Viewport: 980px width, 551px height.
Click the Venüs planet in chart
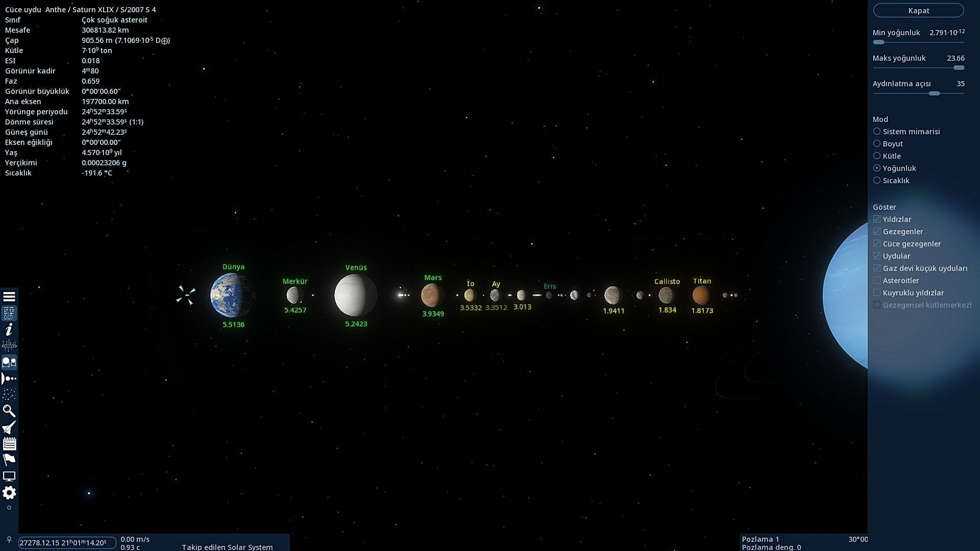pyautogui.click(x=355, y=295)
